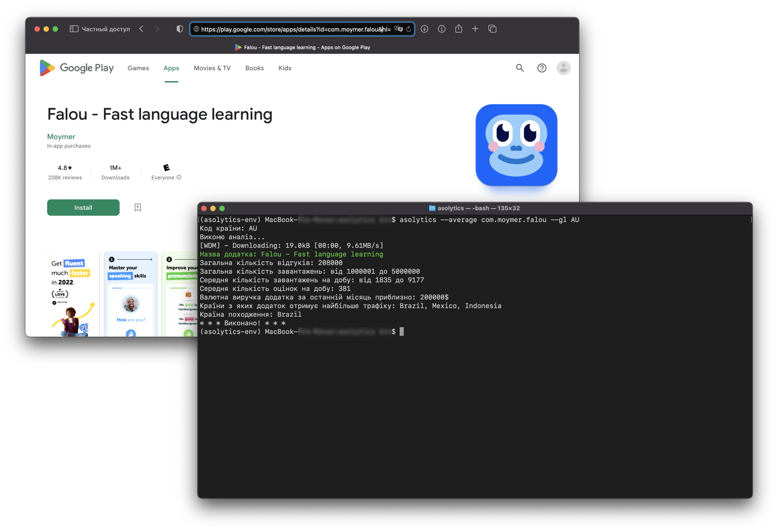
Task: Open the Games tab on Google Play
Action: click(x=138, y=68)
